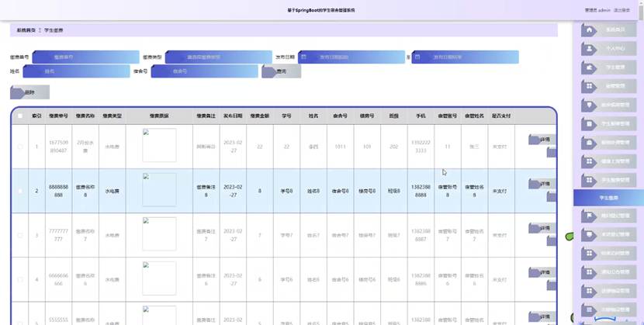Open 系统首页 via the home icon in sidebar
The width and height of the screenshot is (644, 325).
(590, 29)
